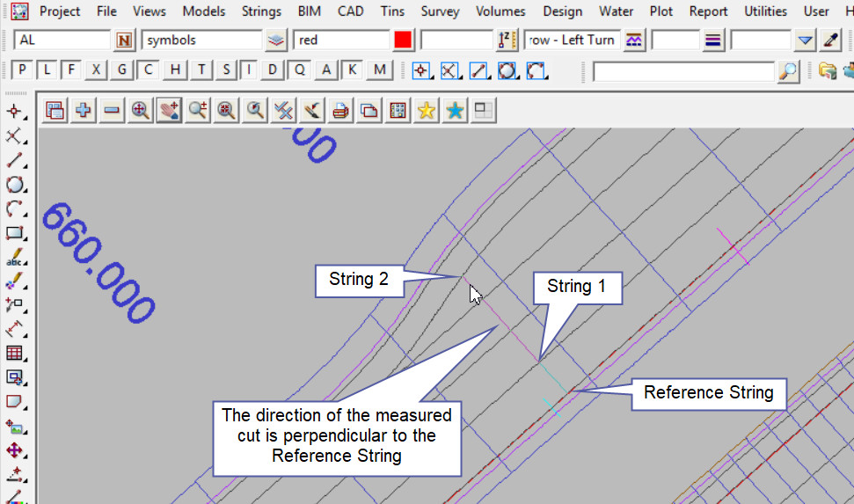Select the Zoom in magnifier icon
Viewport: 854px width, 504px height.
point(198,111)
